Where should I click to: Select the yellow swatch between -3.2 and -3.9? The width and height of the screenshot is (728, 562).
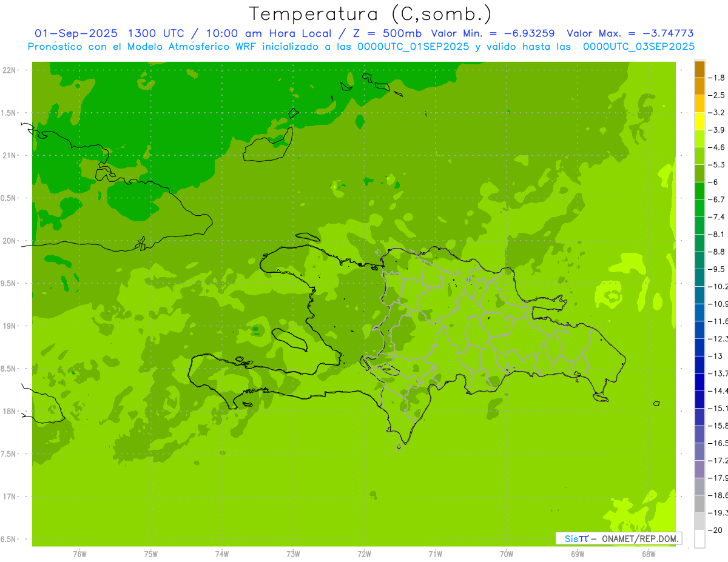pos(699,121)
